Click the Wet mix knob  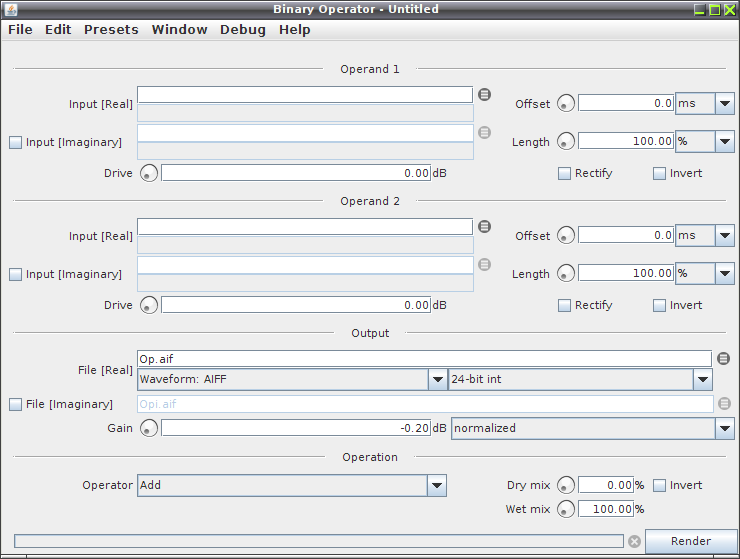[x=565, y=509]
